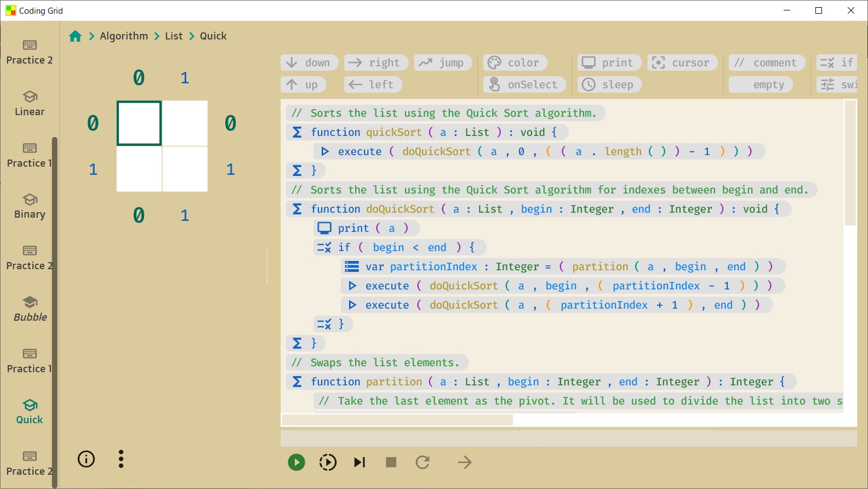
Task: Collapse the 'if begin < end' block
Action: (324, 247)
